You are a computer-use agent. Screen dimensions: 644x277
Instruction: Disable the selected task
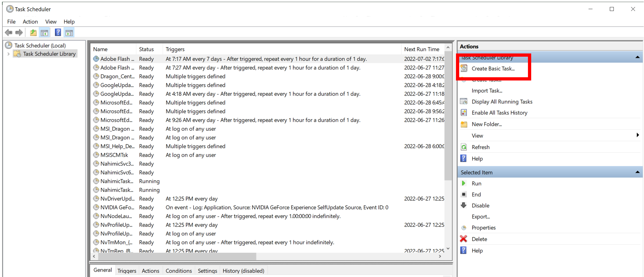[480, 206]
